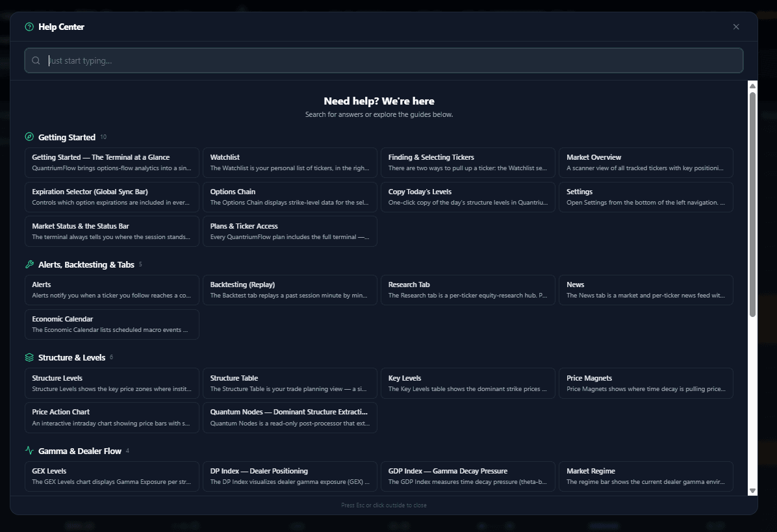Viewport: 777px width, 532px height.
Task: Open 'Copy Today's Levels' article
Action: point(468,197)
